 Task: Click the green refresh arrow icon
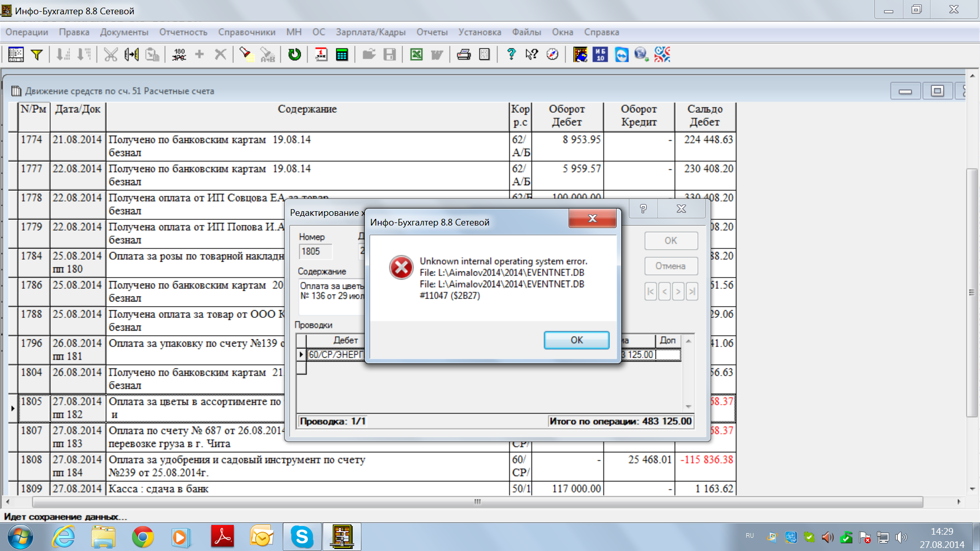tap(295, 54)
